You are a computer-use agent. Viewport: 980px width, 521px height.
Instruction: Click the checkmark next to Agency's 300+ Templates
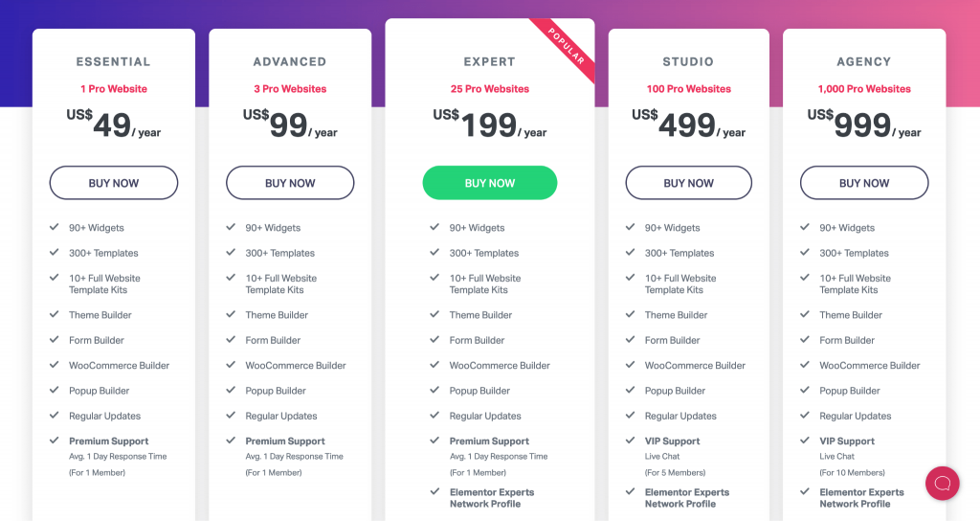pos(805,253)
